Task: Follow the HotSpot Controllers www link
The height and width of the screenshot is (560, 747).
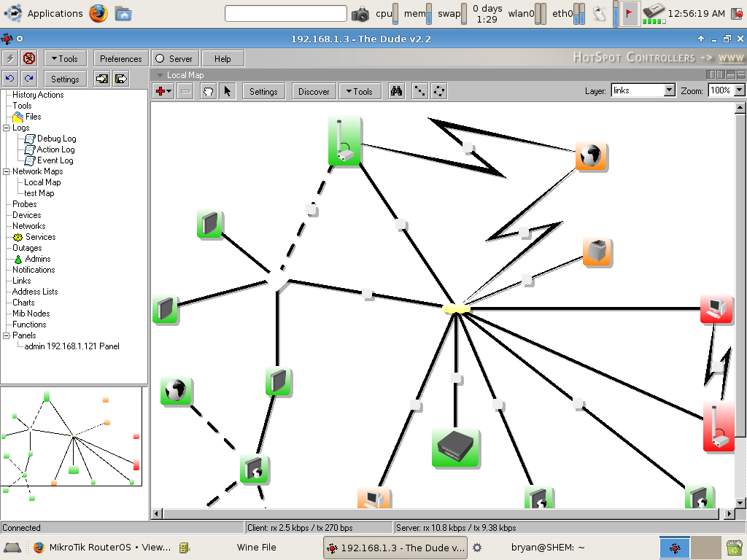Action: point(731,58)
